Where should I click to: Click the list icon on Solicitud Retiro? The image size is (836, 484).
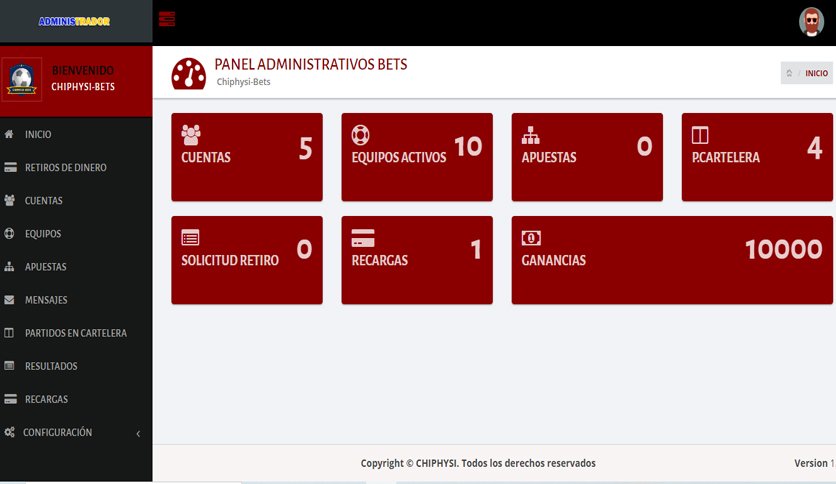[x=190, y=237]
